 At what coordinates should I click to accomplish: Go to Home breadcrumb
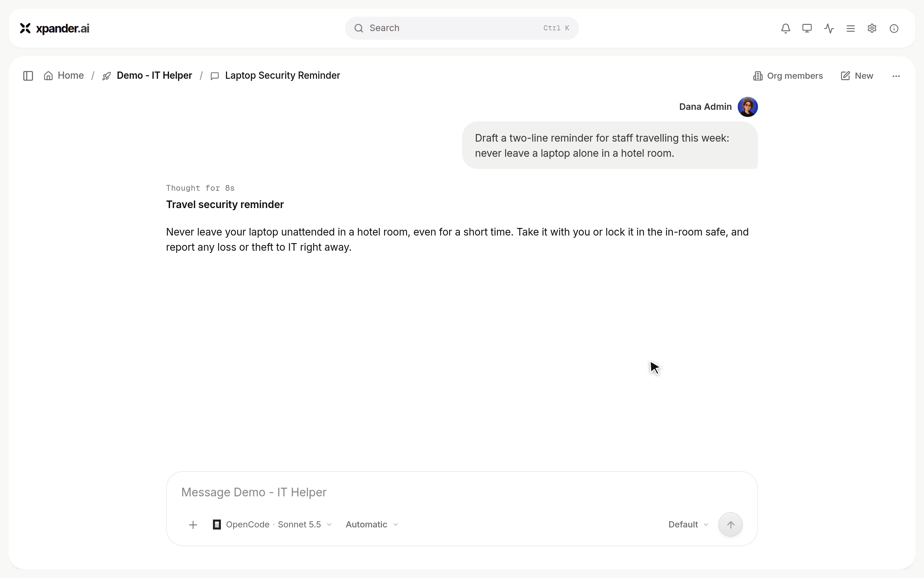click(64, 76)
